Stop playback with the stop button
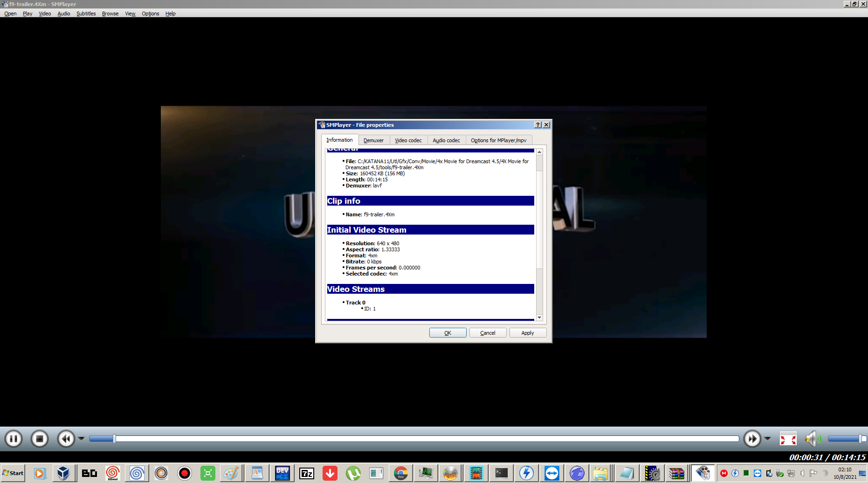 40,439
